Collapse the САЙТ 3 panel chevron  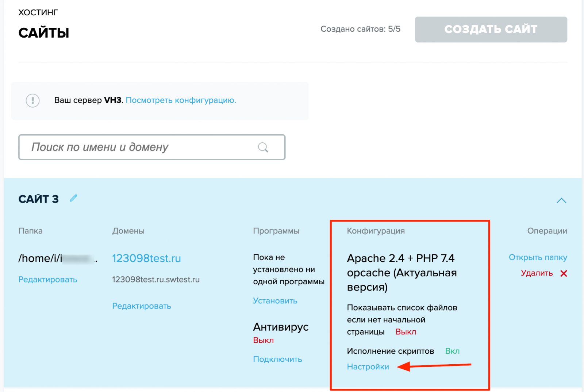[x=561, y=200]
